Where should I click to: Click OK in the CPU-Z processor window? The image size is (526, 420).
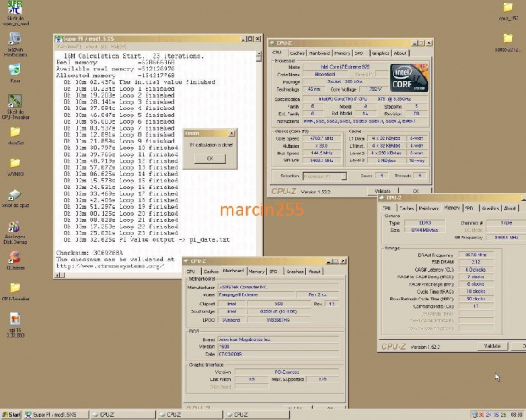point(416,191)
